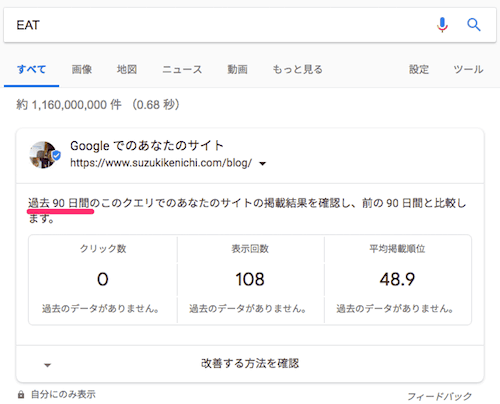Viewport: 500px width, 404px height.
Task: Open the 設定 menu
Action: click(419, 69)
